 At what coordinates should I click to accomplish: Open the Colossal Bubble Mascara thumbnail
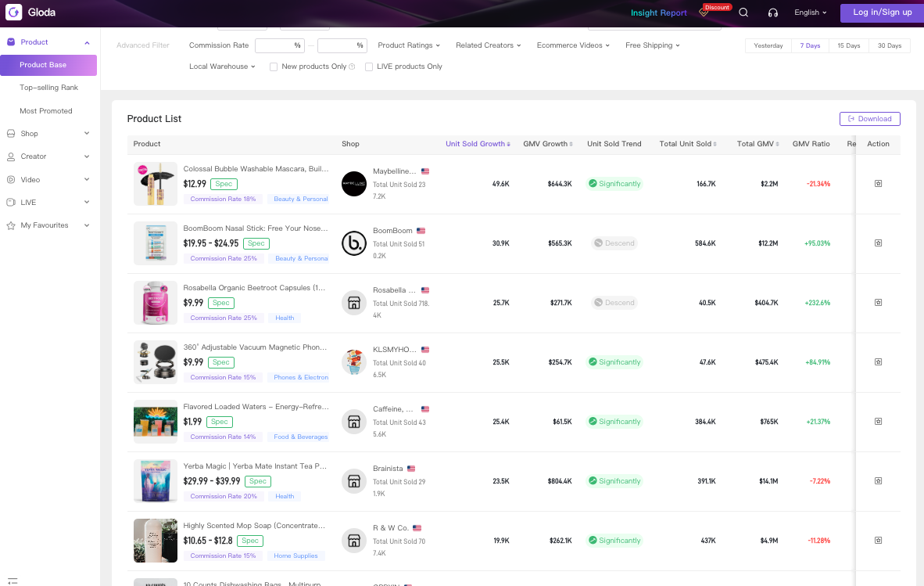[x=156, y=184]
